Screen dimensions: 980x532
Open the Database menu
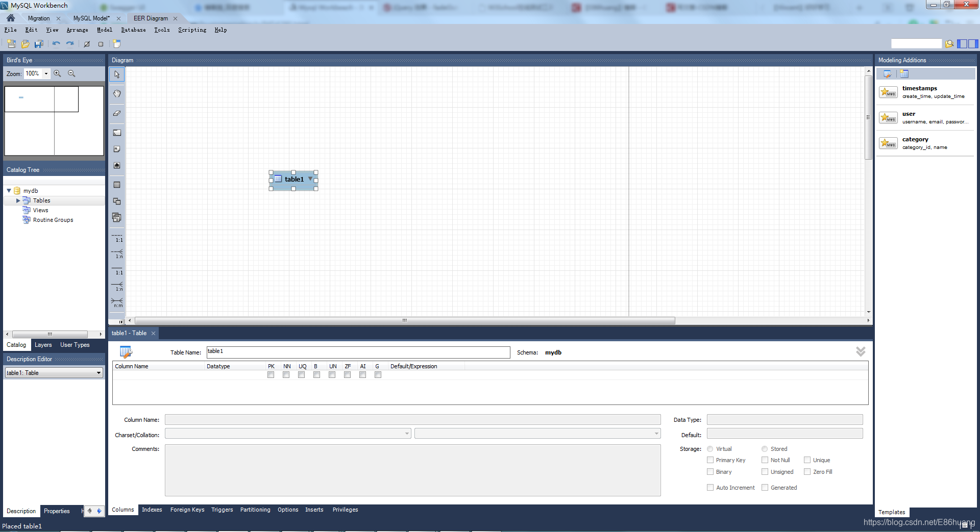click(x=133, y=30)
